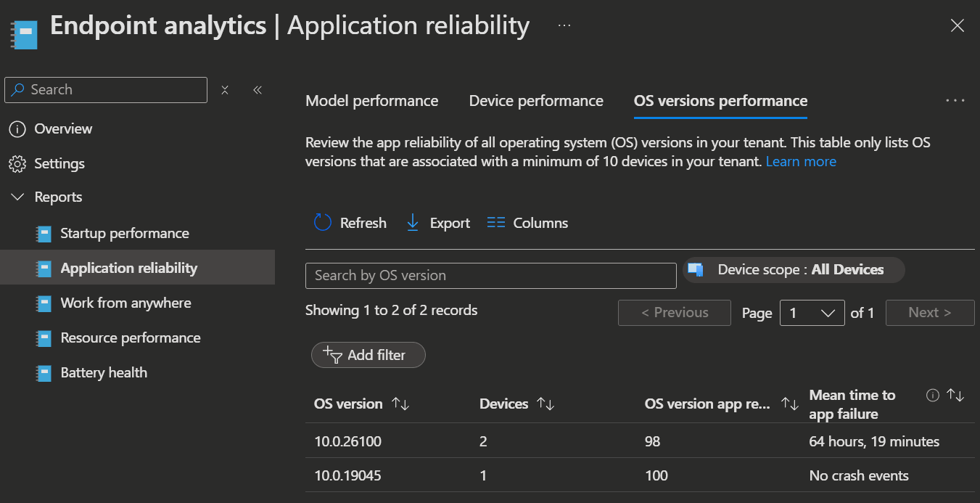Open the Columns chooser icon
The width and height of the screenshot is (980, 503).
click(x=496, y=223)
